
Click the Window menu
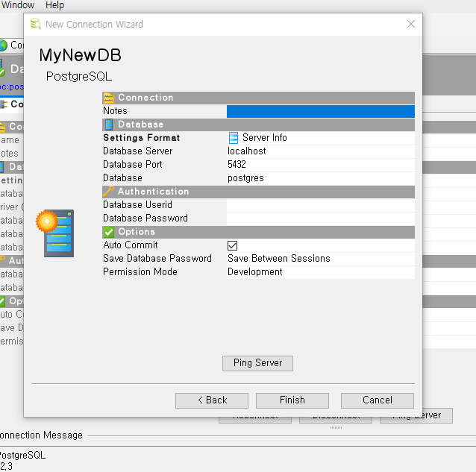[x=18, y=5]
